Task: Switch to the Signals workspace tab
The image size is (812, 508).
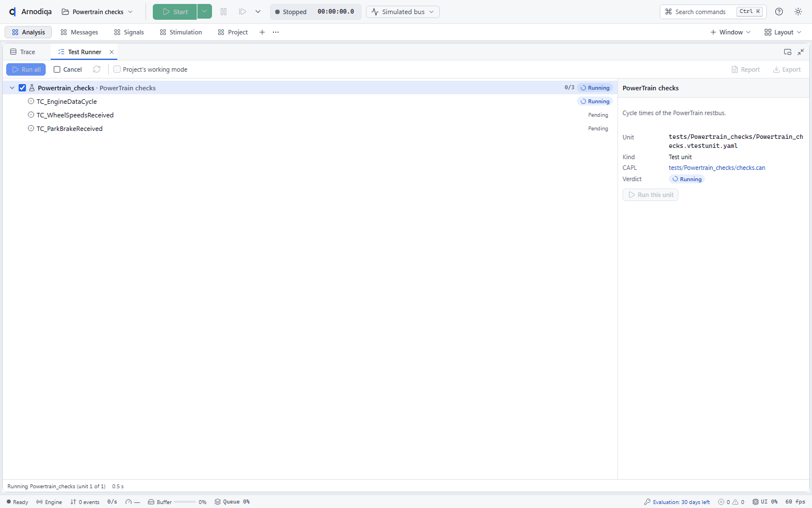Action: pyautogui.click(x=129, y=32)
